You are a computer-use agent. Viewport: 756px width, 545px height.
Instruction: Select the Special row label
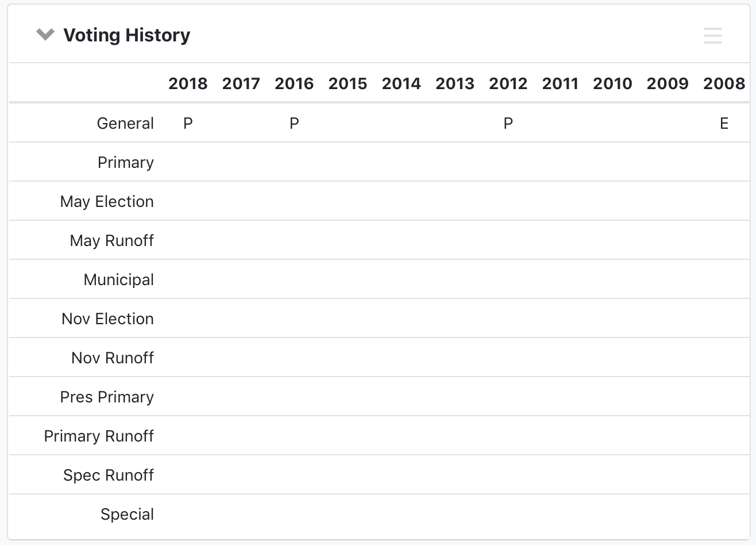pos(127,515)
